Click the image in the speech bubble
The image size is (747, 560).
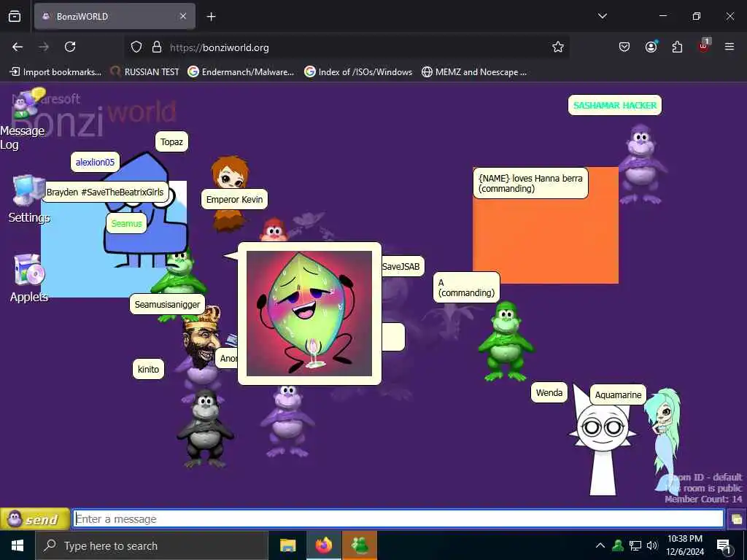click(x=309, y=314)
